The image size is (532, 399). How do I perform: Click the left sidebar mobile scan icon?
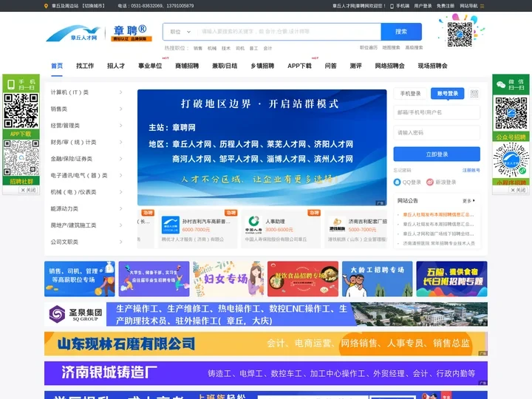11,84
